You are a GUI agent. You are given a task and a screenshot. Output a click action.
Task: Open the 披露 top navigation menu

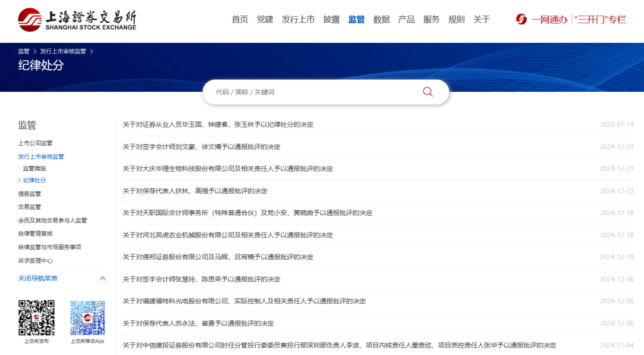[332, 19]
